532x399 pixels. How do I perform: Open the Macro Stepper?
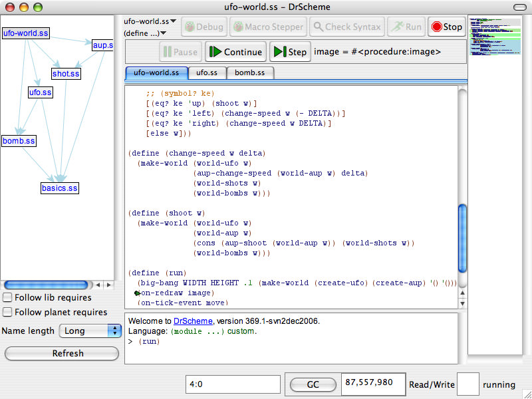point(269,27)
